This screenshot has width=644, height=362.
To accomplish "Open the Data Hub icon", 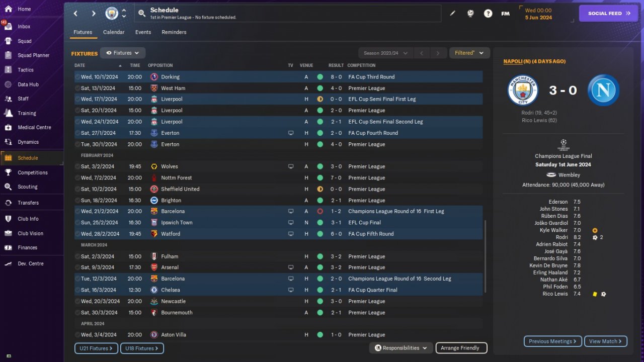I will (x=8, y=84).
